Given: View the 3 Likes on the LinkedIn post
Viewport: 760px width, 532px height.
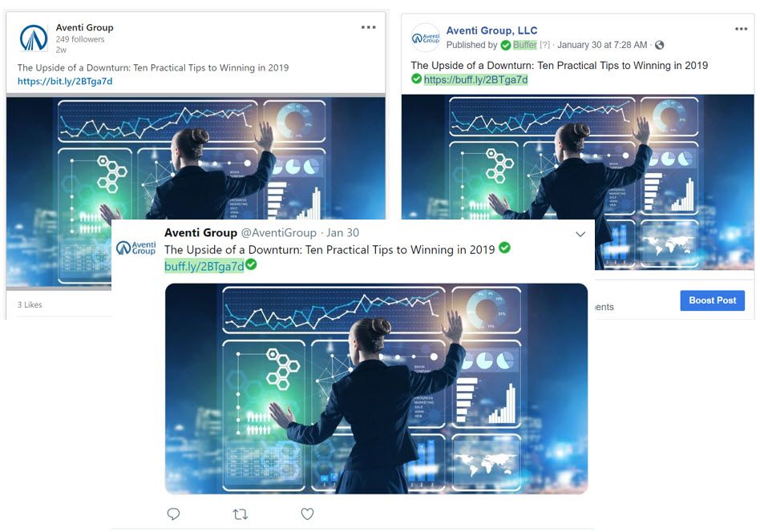Looking at the screenshot, I should (x=30, y=304).
